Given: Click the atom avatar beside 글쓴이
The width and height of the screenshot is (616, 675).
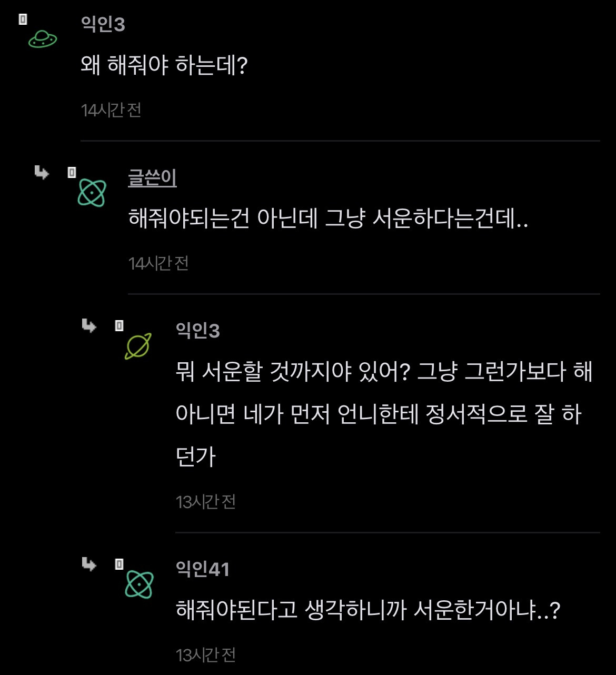Looking at the screenshot, I should (x=92, y=192).
